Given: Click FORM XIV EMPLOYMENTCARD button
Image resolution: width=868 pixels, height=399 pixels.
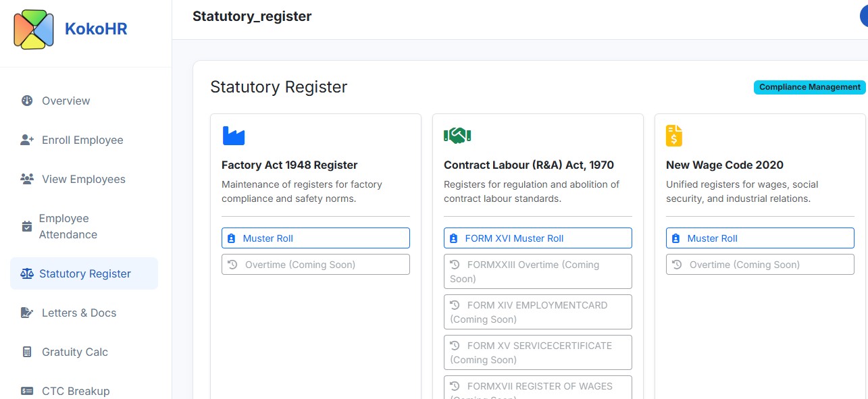Looking at the screenshot, I should point(538,312).
